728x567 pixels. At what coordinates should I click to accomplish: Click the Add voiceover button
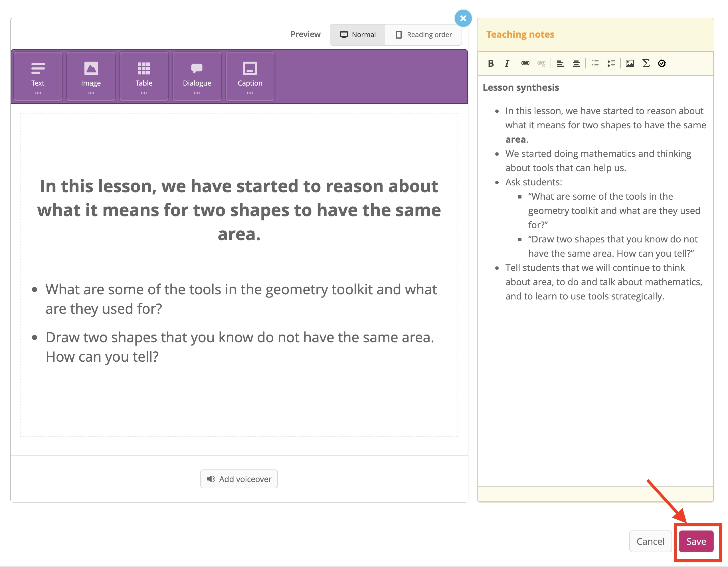pyautogui.click(x=239, y=479)
